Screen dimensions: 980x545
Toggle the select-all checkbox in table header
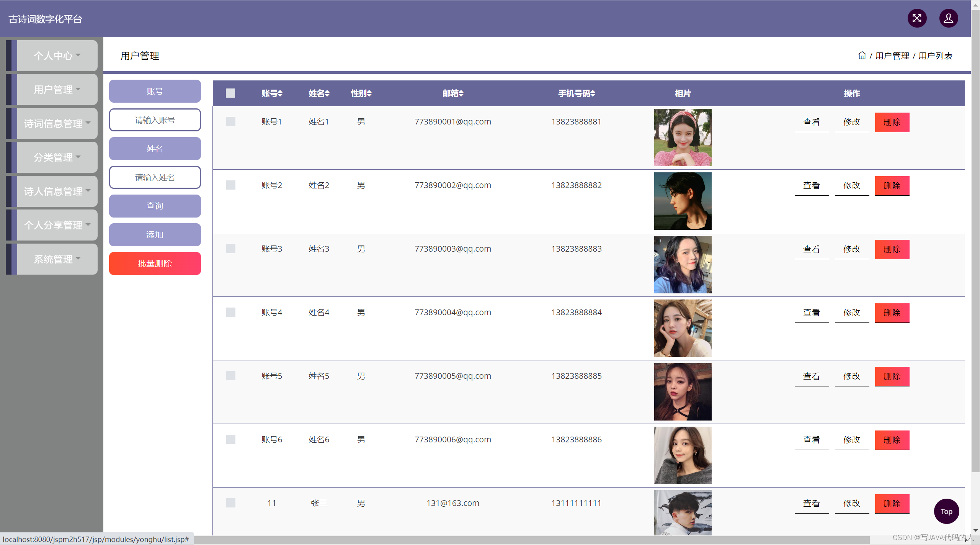click(x=230, y=93)
